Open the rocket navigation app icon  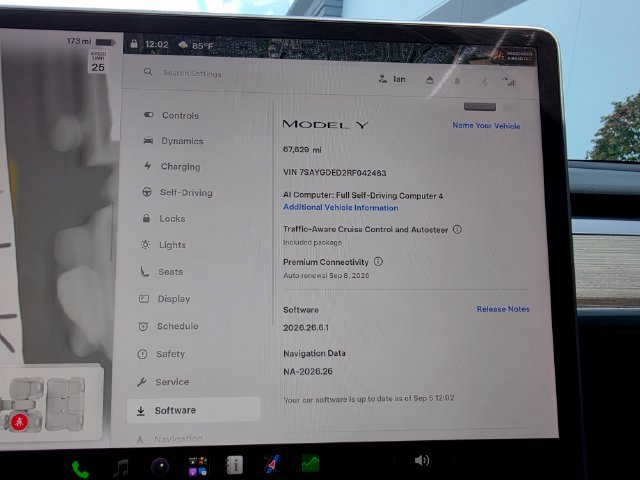pyautogui.click(x=272, y=464)
